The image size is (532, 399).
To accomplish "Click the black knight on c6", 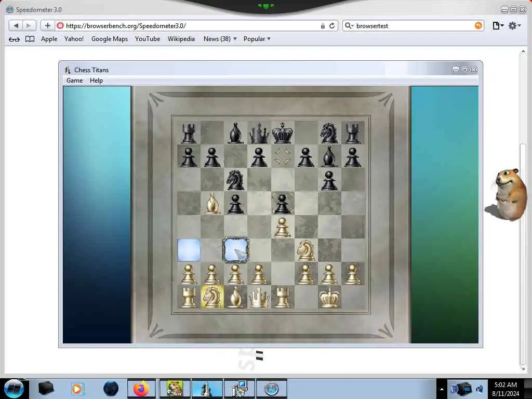I will click(x=235, y=179).
